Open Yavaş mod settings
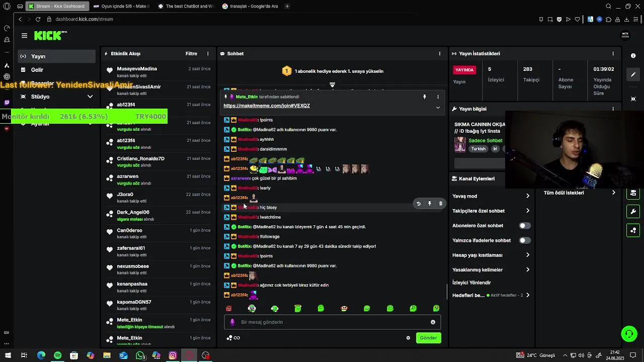The image size is (644, 362). [491, 196]
